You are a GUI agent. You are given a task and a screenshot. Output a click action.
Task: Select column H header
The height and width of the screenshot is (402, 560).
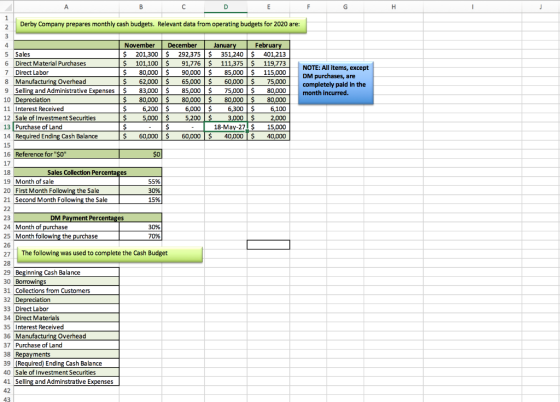[x=394, y=6]
